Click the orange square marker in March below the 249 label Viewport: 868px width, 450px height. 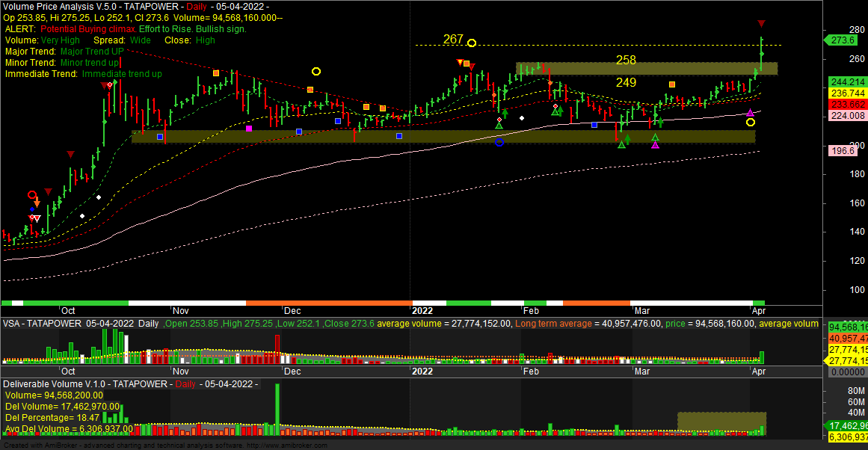(672, 84)
